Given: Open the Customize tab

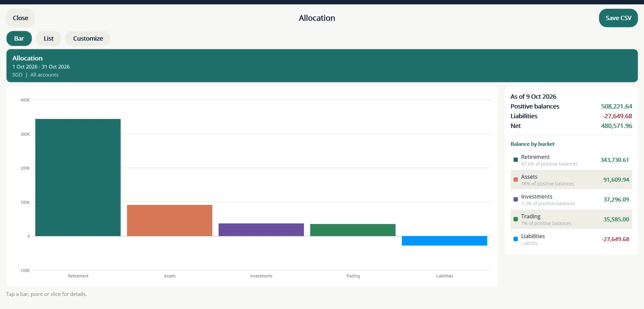Looking at the screenshot, I should click(x=88, y=39).
